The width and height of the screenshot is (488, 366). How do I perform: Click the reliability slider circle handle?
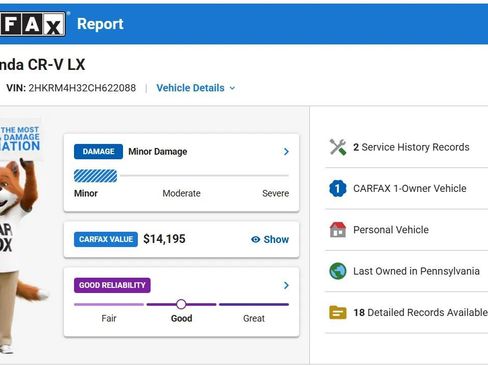[181, 304]
